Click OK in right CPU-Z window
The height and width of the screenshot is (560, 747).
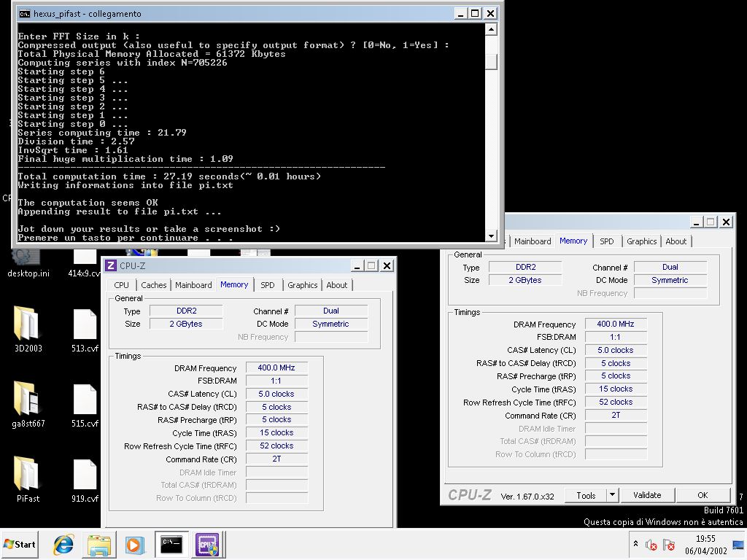(x=703, y=495)
